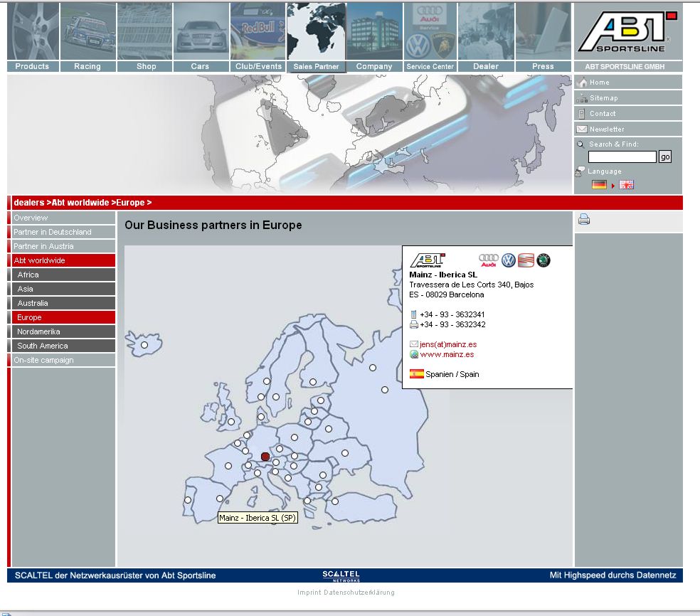Open www.mainz.es website link
Image resolution: width=700 pixels, height=616 pixels.
point(447,354)
